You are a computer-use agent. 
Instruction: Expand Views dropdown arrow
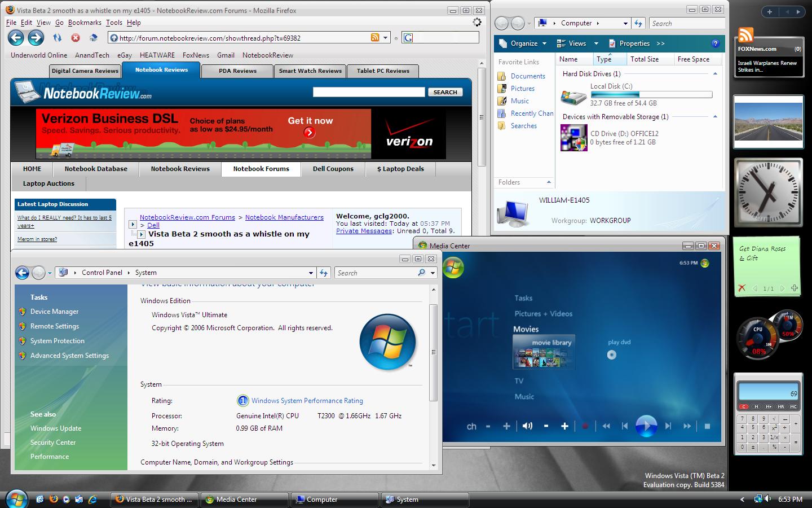point(596,43)
